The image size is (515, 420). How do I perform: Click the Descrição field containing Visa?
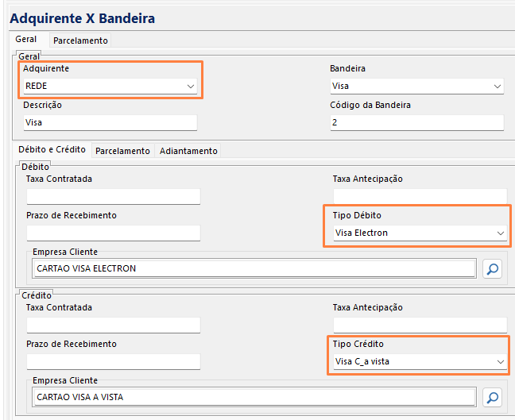click(110, 123)
